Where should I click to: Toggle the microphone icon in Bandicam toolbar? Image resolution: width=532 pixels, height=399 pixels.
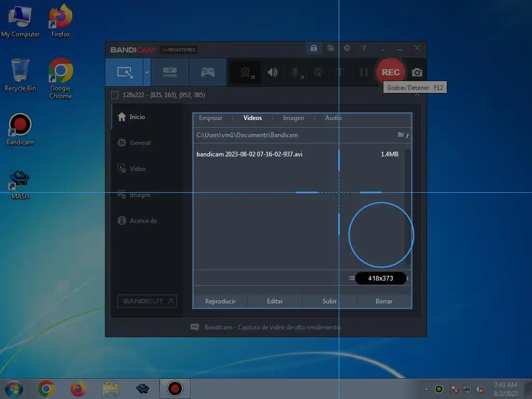coord(297,73)
